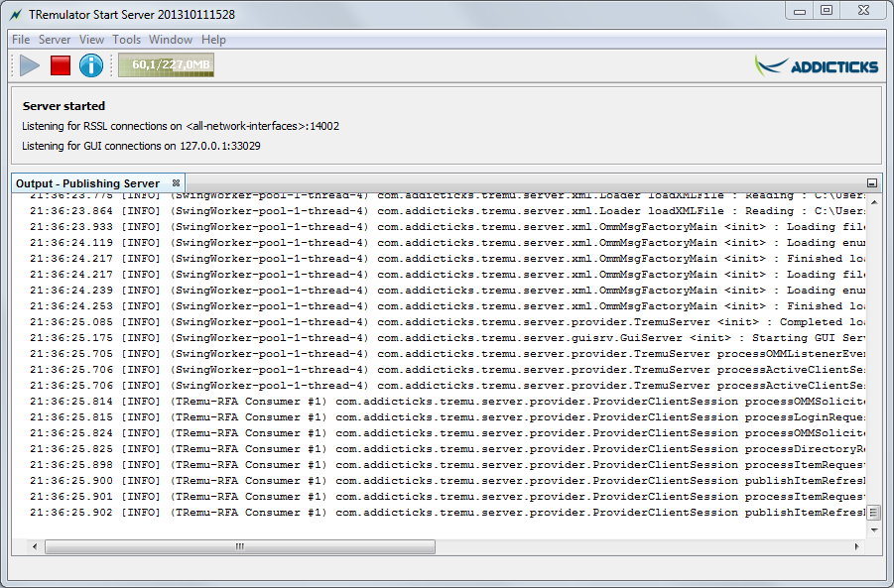Screen dimensions: 894x588
Task: Click the horizontal scrollbar left arrow
Action: click(35, 547)
